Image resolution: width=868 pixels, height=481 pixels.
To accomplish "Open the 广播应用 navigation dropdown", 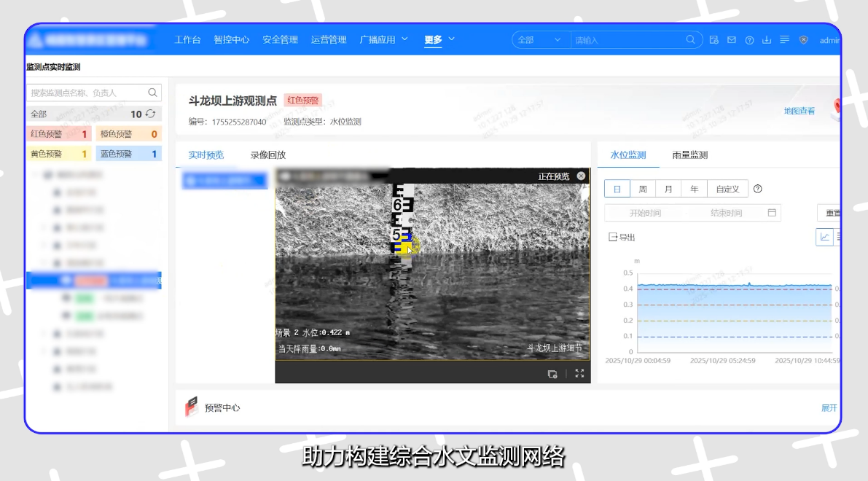I will click(384, 39).
